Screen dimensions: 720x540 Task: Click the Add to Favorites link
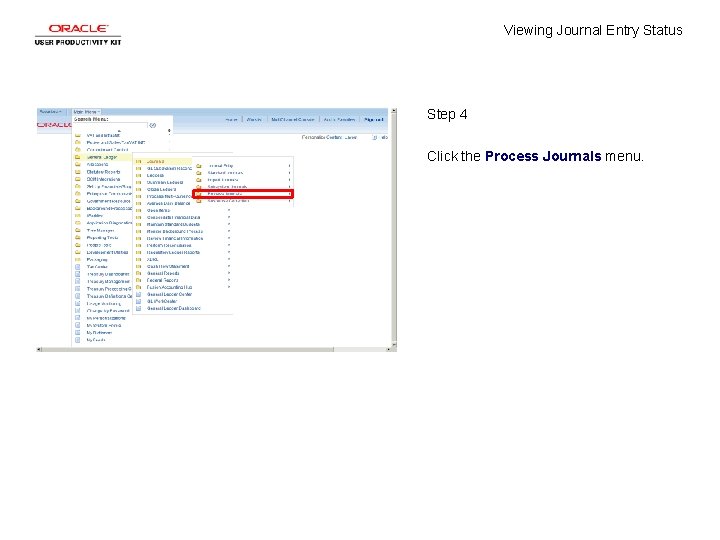pyautogui.click(x=339, y=119)
